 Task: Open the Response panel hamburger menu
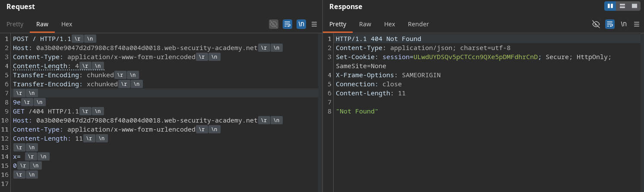point(637,24)
